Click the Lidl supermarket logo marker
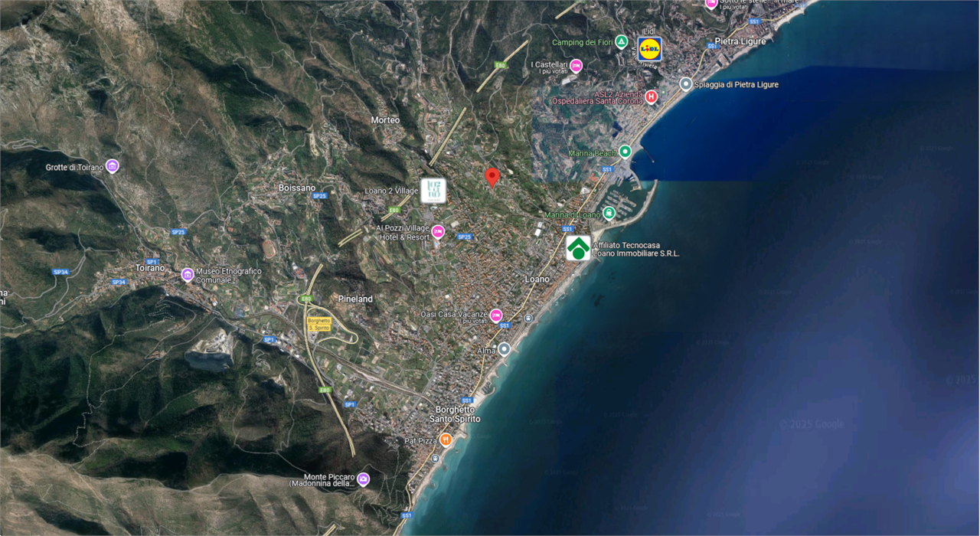The image size is (980, 536). click(x=650, y=49)
